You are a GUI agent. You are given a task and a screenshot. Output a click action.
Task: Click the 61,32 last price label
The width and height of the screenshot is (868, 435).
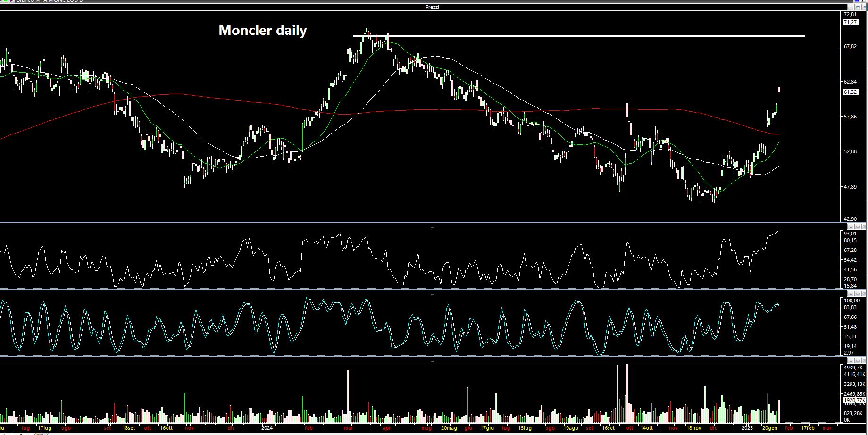[850, 92]
